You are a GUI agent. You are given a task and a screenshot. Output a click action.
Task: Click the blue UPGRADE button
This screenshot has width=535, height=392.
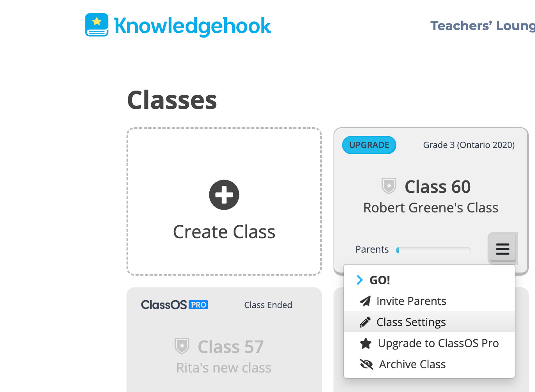coord(369,145)
